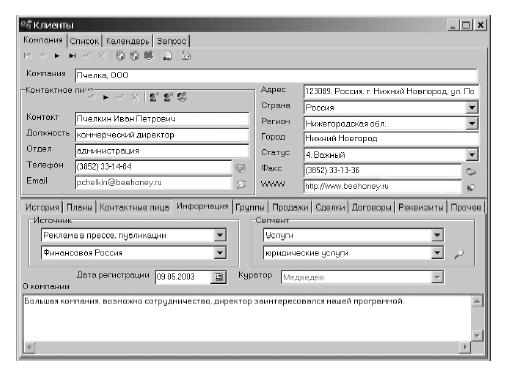Click the Телефон number field
The width and height of the screenshot is (505, 371).
pos(153,167)
